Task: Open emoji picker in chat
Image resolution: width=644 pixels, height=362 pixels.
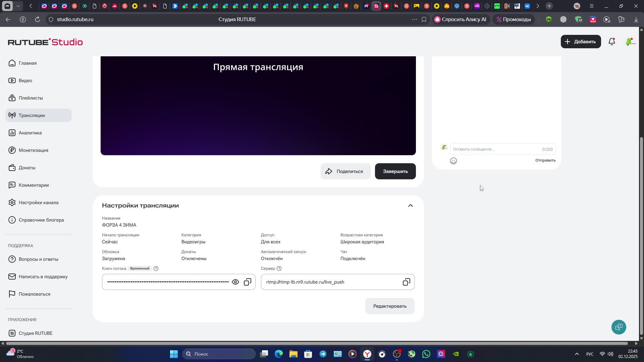Action: point(453,161)
